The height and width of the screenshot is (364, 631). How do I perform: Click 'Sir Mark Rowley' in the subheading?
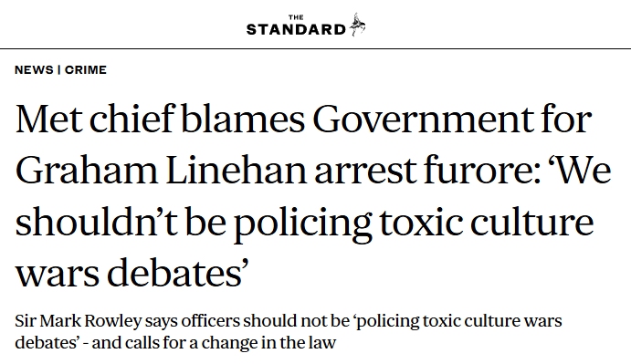pyautogui.click(x=79, y=321)
